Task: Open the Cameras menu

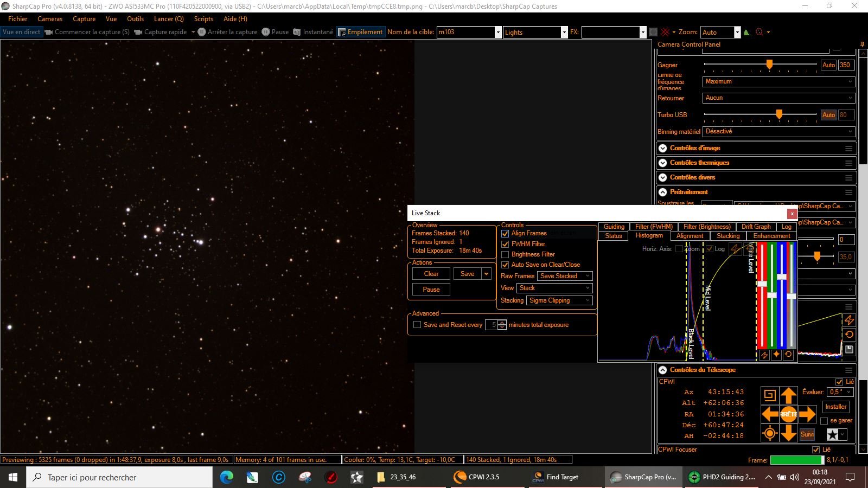Action: (50, 19)
